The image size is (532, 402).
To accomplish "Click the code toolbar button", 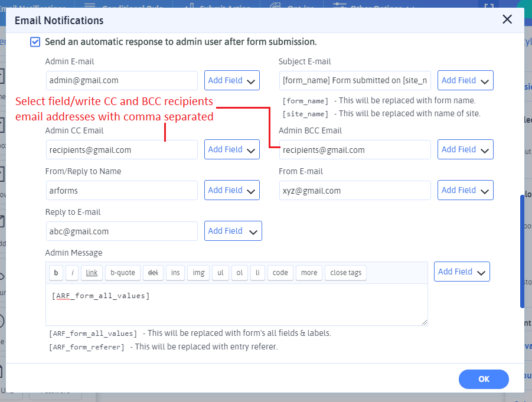I will click(280, 273).
